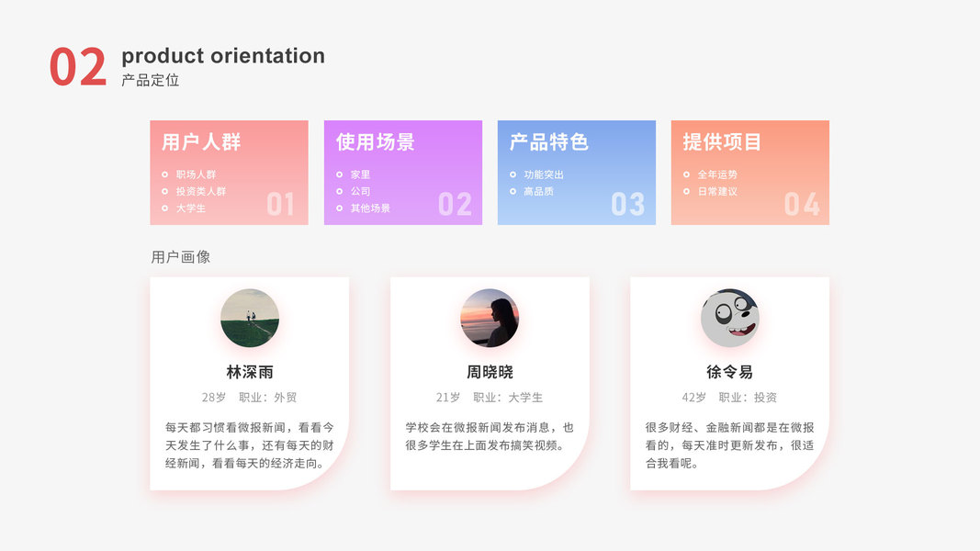This screenshot has height=551, width=980.
Task: Click the bullet beside 家里
Action: click(x=339, y=174)
